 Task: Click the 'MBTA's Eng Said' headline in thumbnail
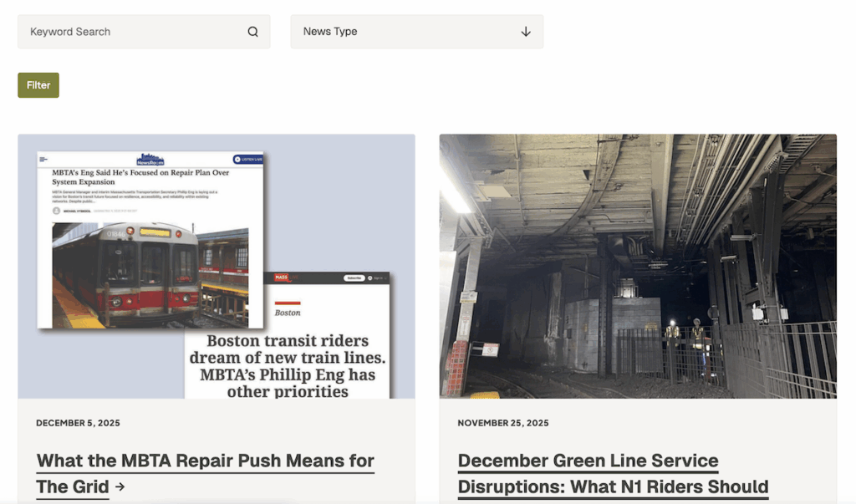coord(141,177)
